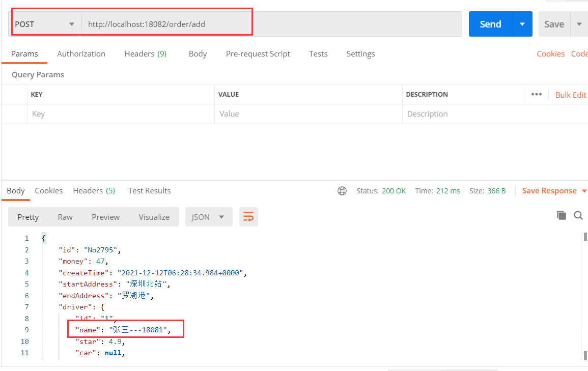Open the Authorization tab
This screenshot has width=588, height=371.
pyautogui.click(x=81, y=53)
